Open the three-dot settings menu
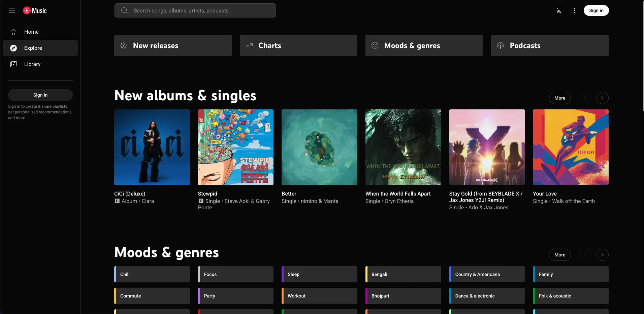Image resolution: width=644 pixels, height=314 pixels. coord(574,10)
